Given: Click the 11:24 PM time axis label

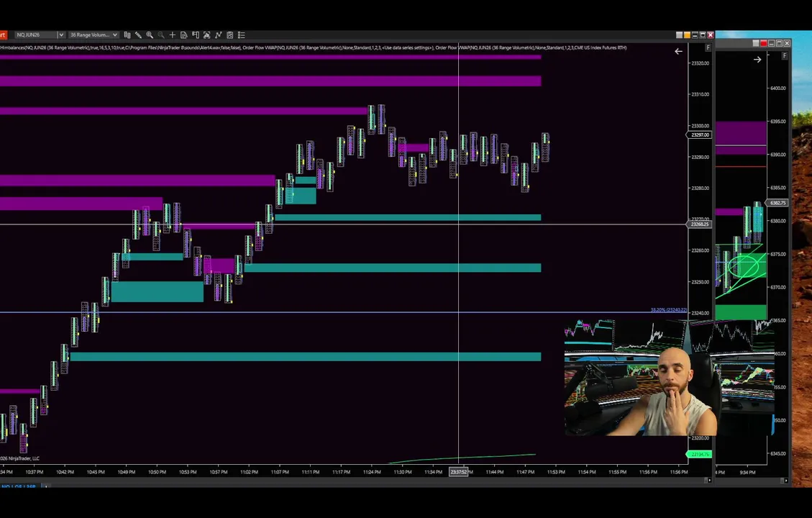Looking at the screenshot, I should click(372, 472).
